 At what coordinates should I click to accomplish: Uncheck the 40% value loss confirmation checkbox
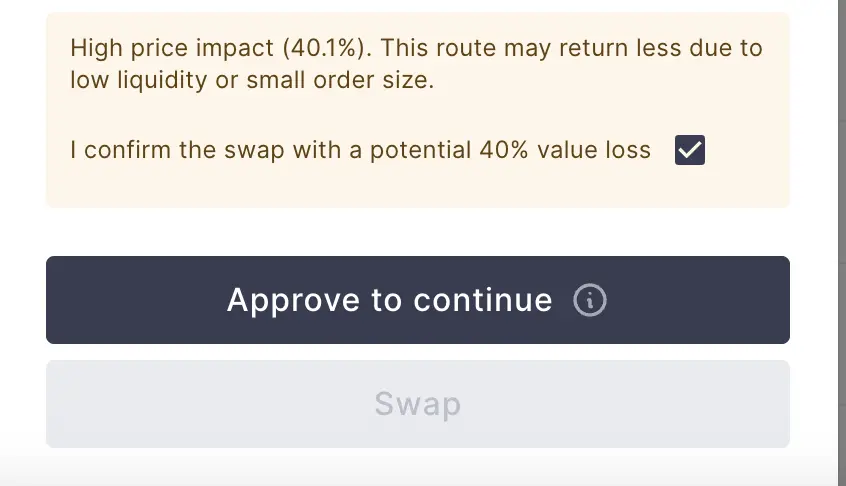[x=690, y=151]
